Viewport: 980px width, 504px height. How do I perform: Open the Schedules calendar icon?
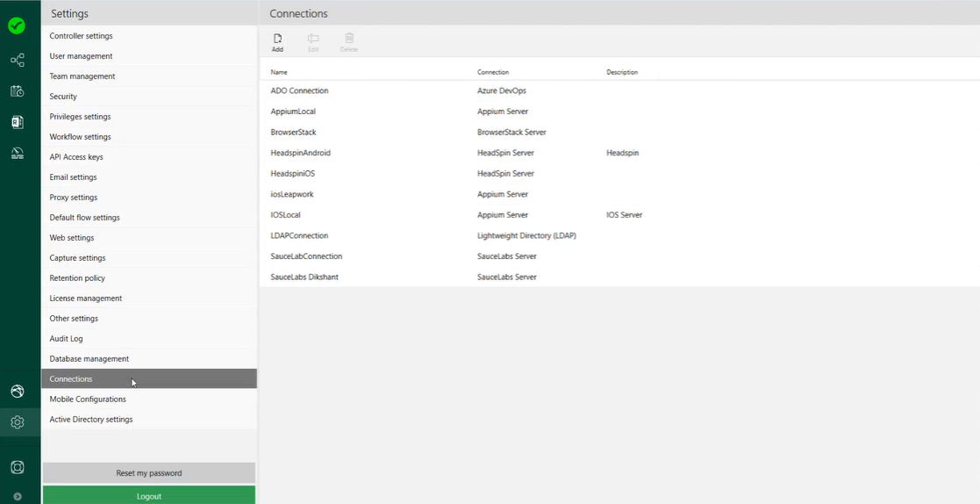pos(17,91)
